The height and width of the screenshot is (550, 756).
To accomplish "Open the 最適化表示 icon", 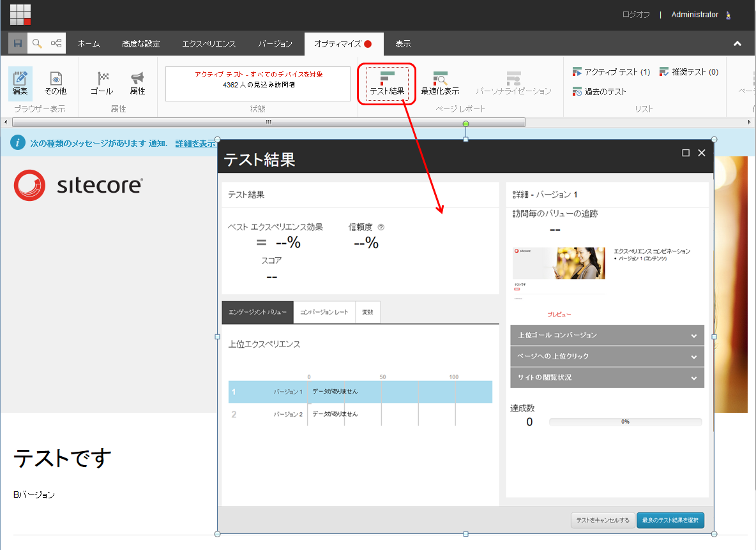I will [440, 84].
